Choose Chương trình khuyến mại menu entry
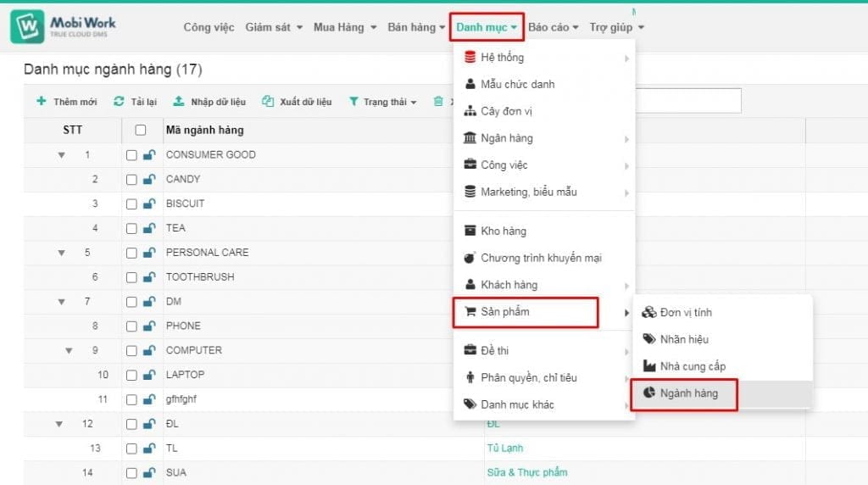This screenshot has width=868, height=485. click(x=541, y=258)
